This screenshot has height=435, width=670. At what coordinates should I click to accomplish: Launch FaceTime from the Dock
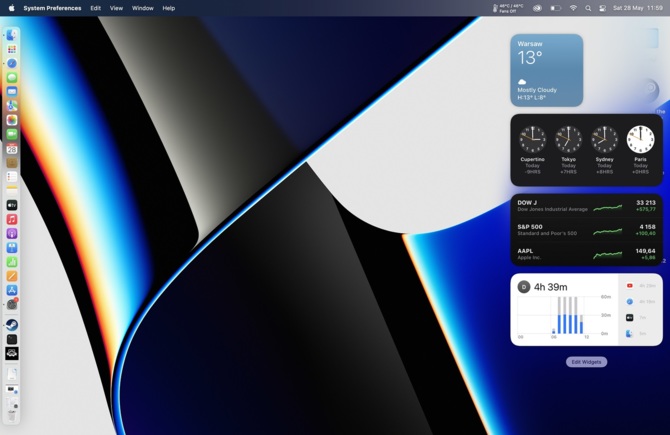tap(12, 134)
